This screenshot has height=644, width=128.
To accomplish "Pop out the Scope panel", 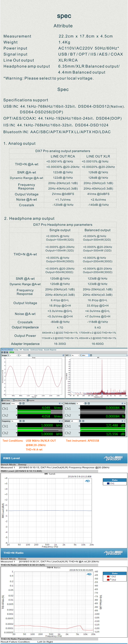I will click(x=63, y=355).
